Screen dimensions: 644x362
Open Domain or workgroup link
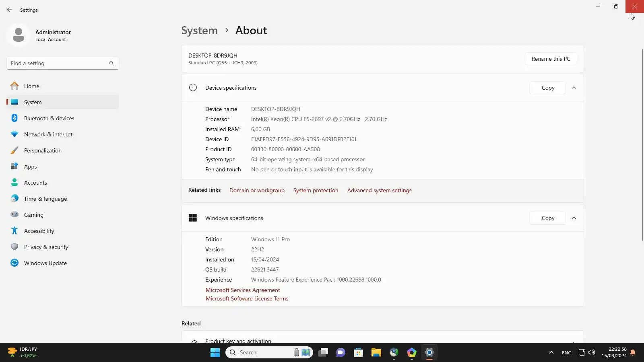coord(257,191)
